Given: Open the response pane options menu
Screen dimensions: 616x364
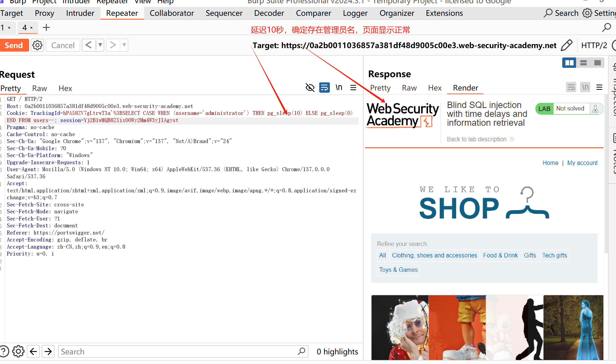Looking at the screenshot, I should click(599, 87).
